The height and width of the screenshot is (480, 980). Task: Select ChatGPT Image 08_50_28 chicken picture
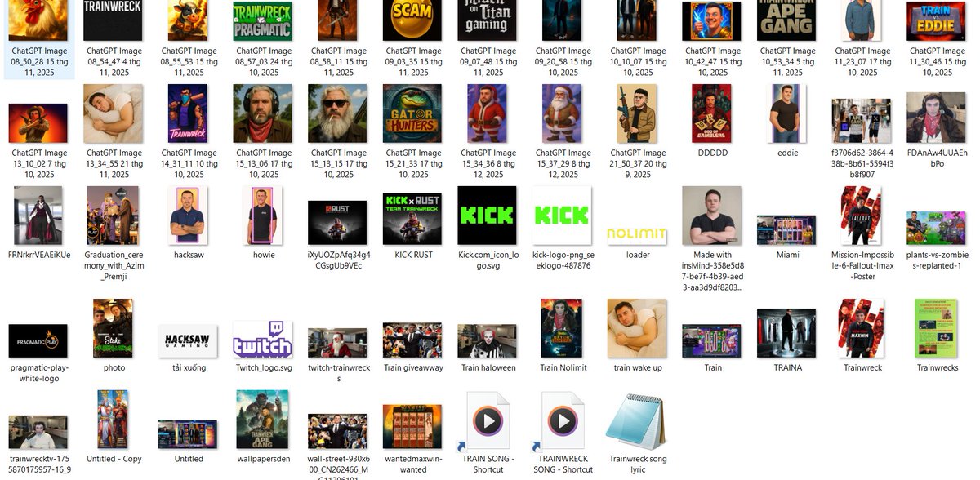(x=38, y=20)
